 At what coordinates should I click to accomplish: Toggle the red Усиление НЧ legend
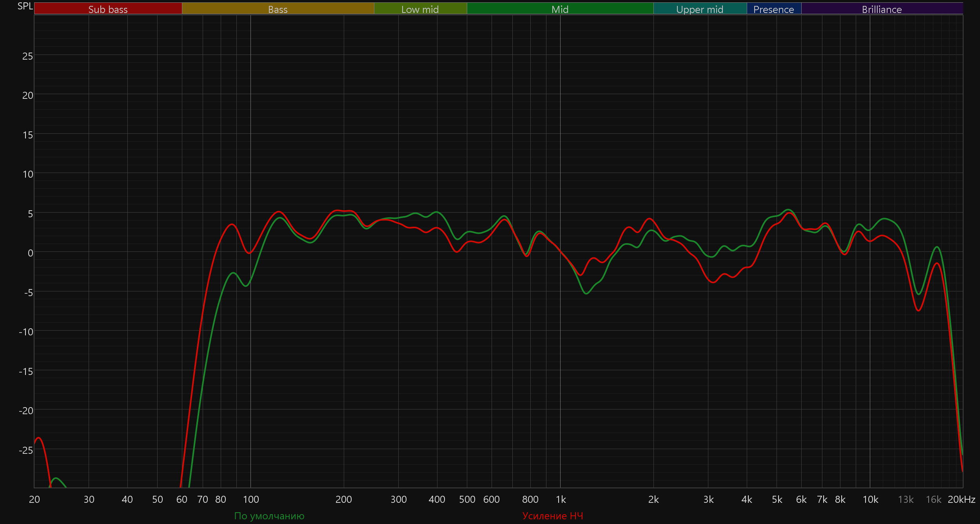(553, 516)
